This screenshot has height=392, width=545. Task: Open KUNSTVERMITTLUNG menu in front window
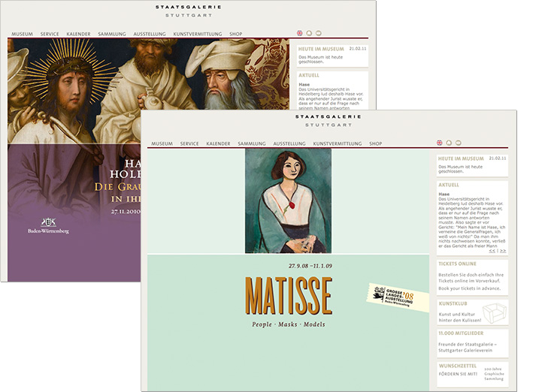point(338,143)
